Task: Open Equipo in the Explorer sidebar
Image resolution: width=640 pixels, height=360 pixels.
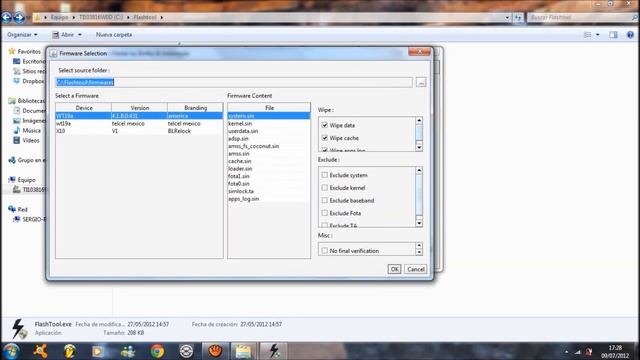Action: point(27,180)
